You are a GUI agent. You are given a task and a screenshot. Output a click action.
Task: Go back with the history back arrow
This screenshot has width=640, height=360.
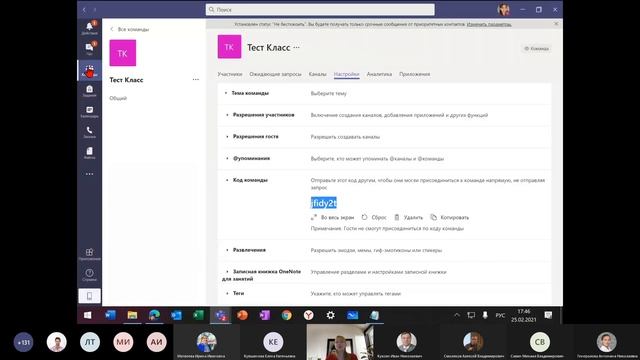[x=84, y=9]
